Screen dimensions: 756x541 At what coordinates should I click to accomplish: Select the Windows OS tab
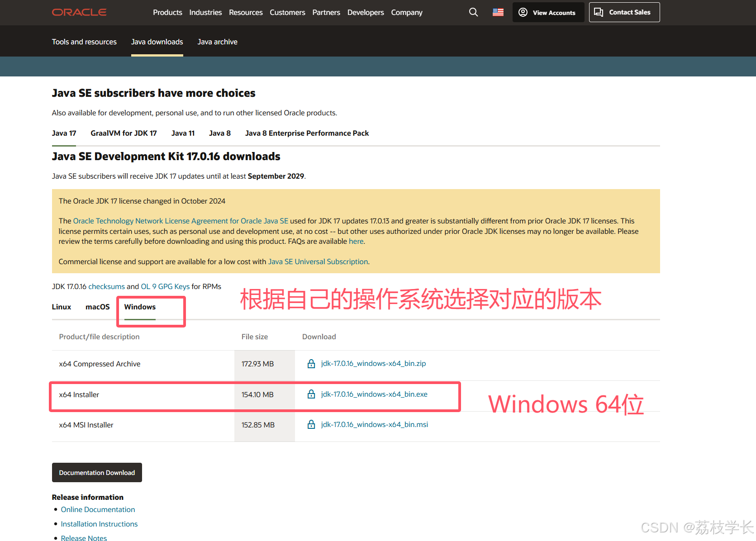pyautogui.click(x=140, y=307)
